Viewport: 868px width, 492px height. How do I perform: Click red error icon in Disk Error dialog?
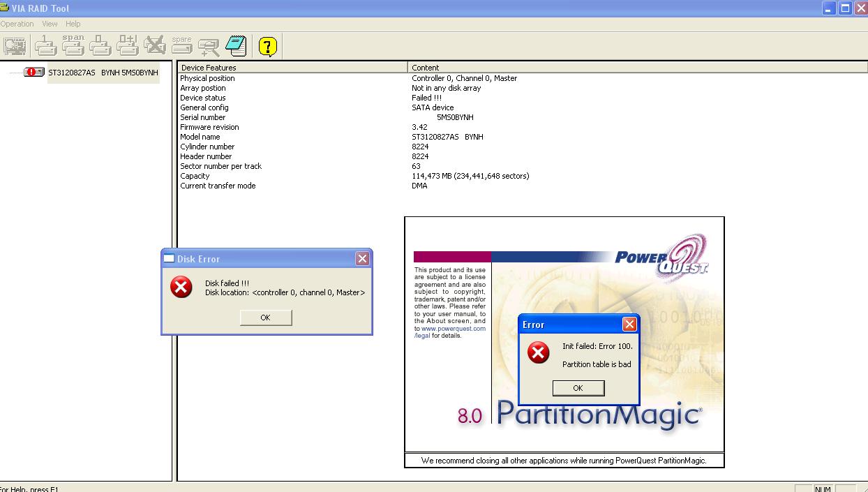pyautogui.click(x=181, y=287)
